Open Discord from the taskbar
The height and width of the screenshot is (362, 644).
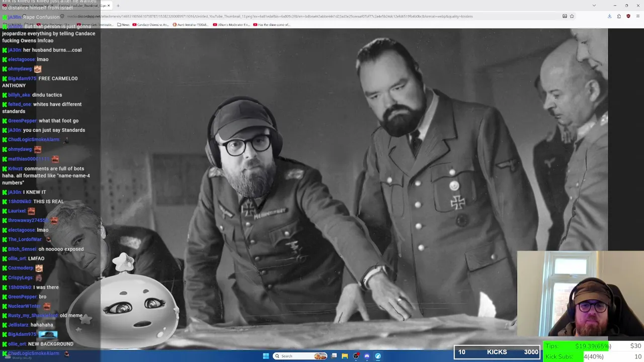pyautogui.click(x=367, y=356)
